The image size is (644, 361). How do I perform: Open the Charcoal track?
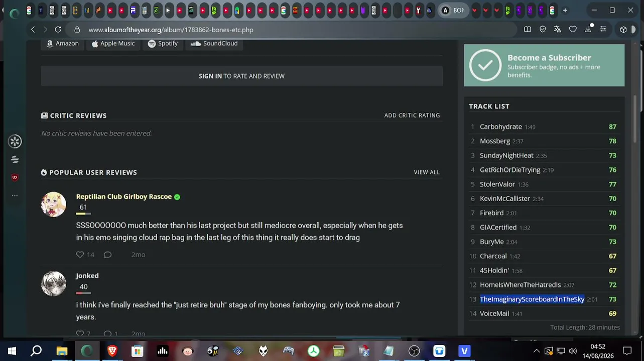(493, 256)
